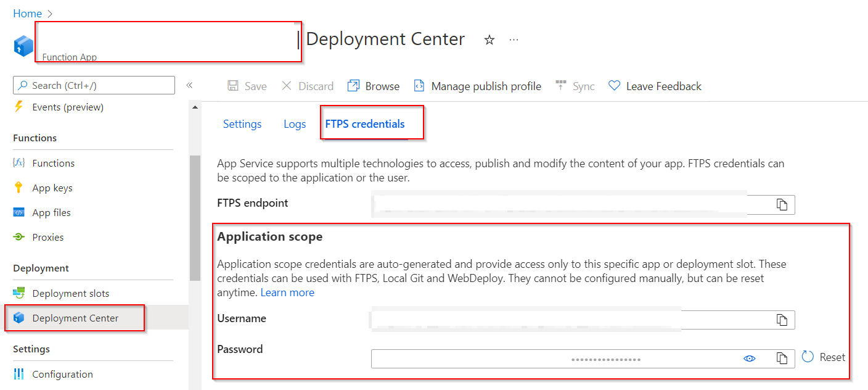
Task: Click the Sync toolbar button
Action: click(575, 86)
